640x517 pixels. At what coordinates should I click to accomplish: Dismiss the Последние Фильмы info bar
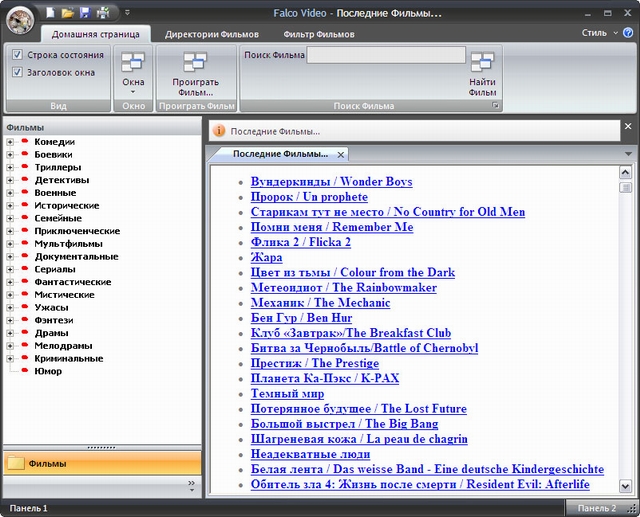tap(627, 127)
